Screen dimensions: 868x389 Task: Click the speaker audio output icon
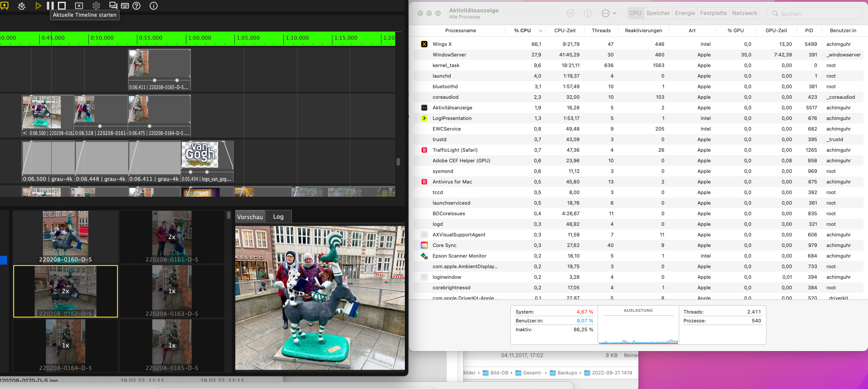click(22, 6)
